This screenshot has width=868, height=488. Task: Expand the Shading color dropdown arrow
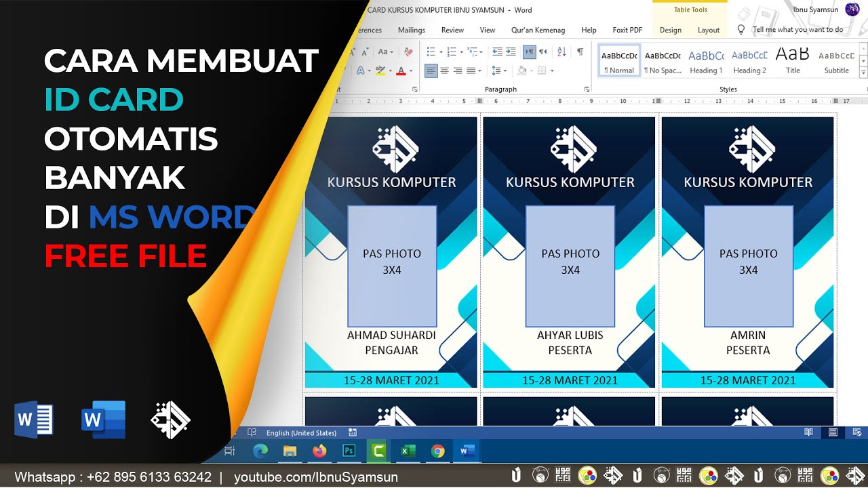[x=530, y=70]
